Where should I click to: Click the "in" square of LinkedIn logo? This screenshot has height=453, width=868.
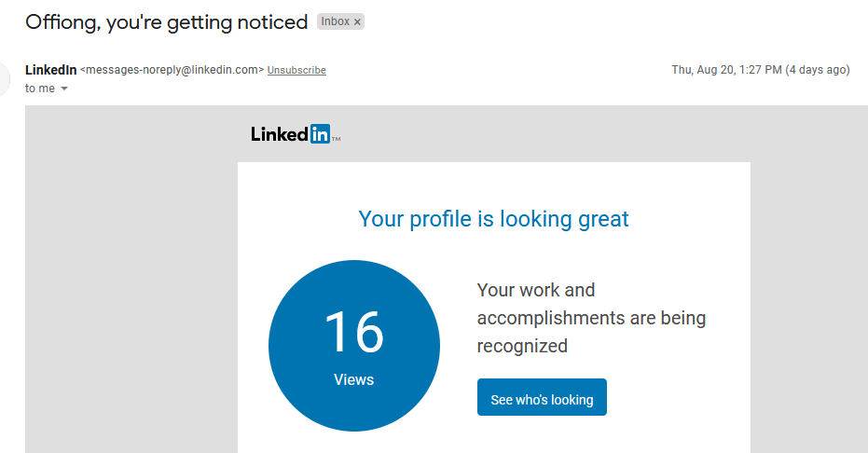click(x=320, y=134)
